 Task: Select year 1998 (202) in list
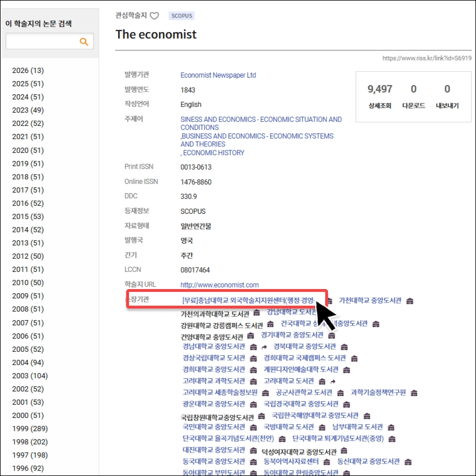(x=30, y=442)
